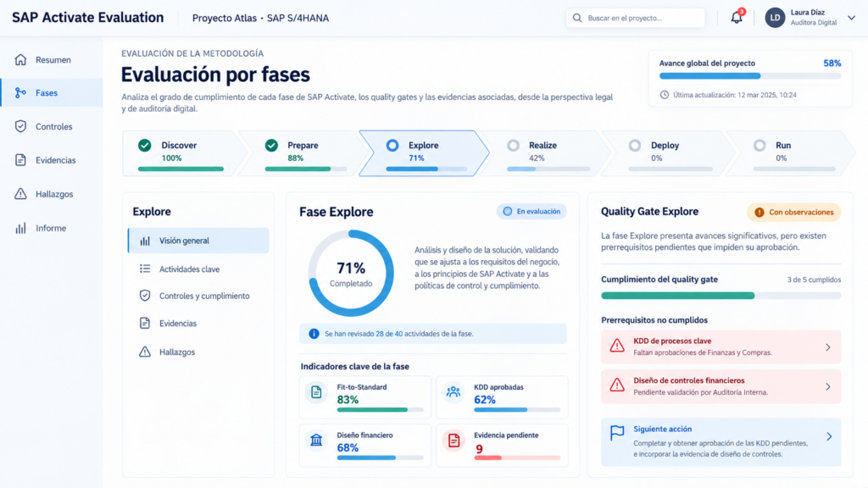
Task: Click the Diseño financiero 68% value
Action: pos(348,448)
